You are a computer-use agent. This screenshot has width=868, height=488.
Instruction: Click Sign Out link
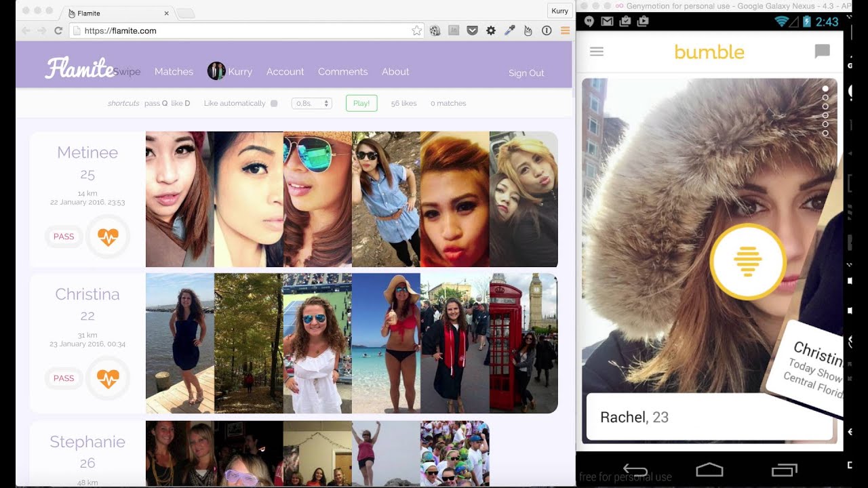[526, 73]
